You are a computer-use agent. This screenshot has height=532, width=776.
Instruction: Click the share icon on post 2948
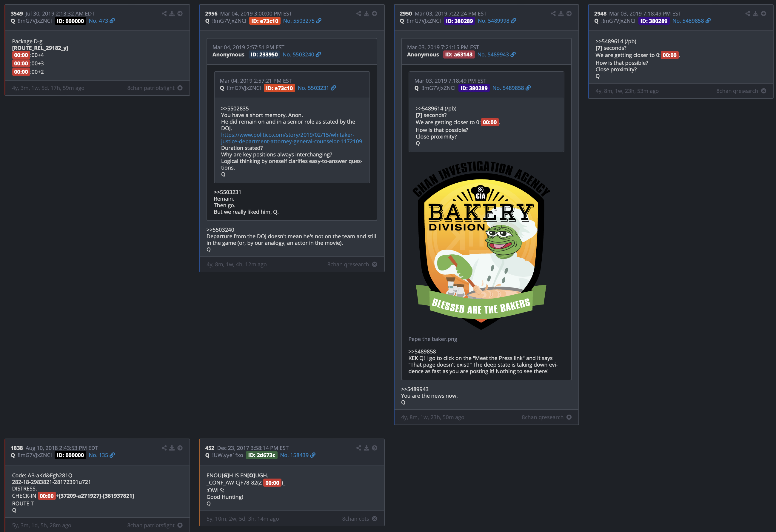tap(748, 14)
